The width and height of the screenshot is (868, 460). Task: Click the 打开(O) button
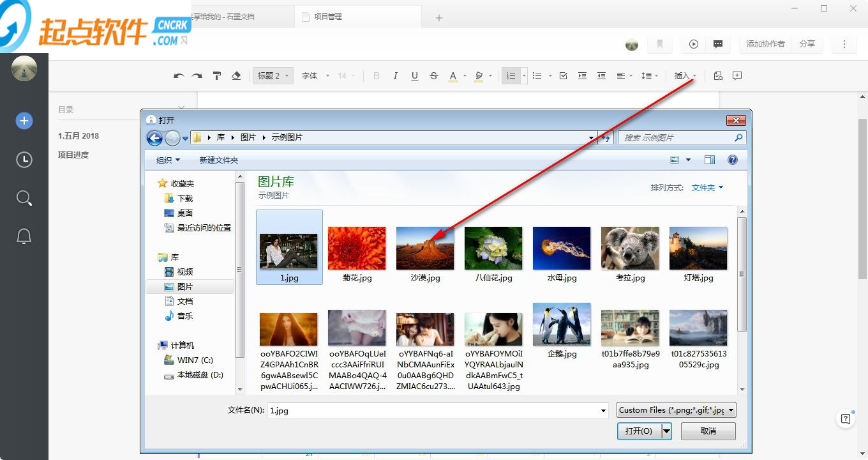point(640,431)
